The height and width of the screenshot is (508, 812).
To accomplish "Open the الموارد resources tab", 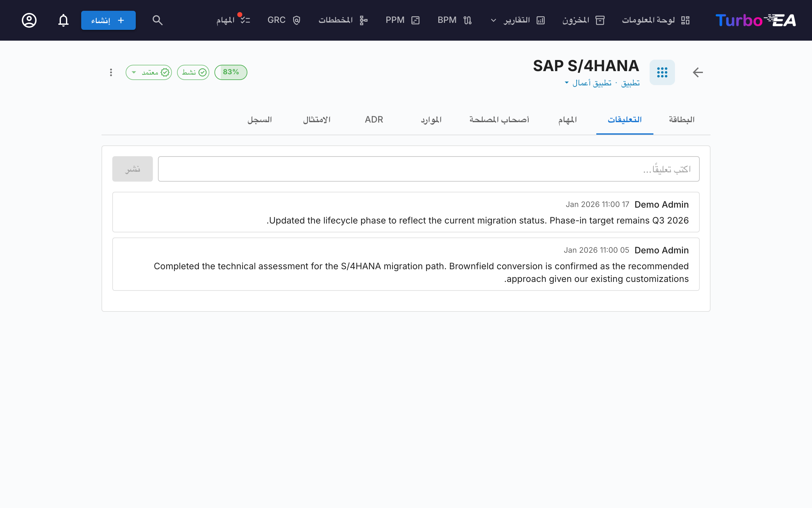I will pyautogui.click(x=431, y=120).
